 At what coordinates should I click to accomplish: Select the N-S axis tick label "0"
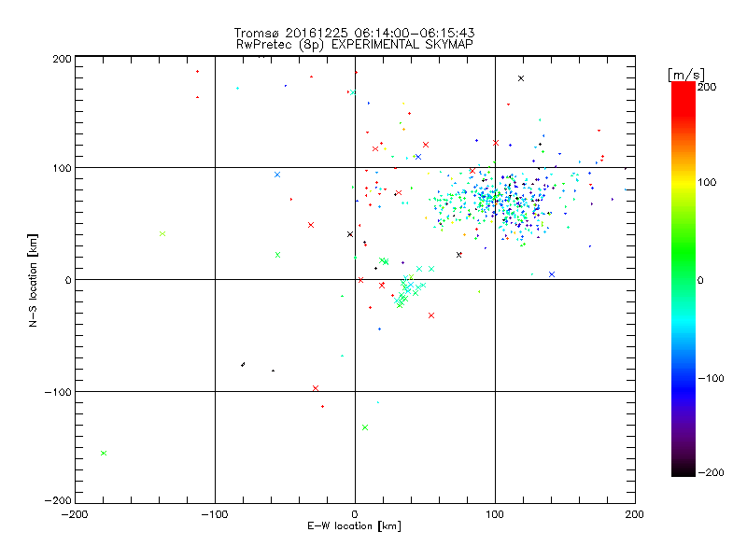[68, 280]
